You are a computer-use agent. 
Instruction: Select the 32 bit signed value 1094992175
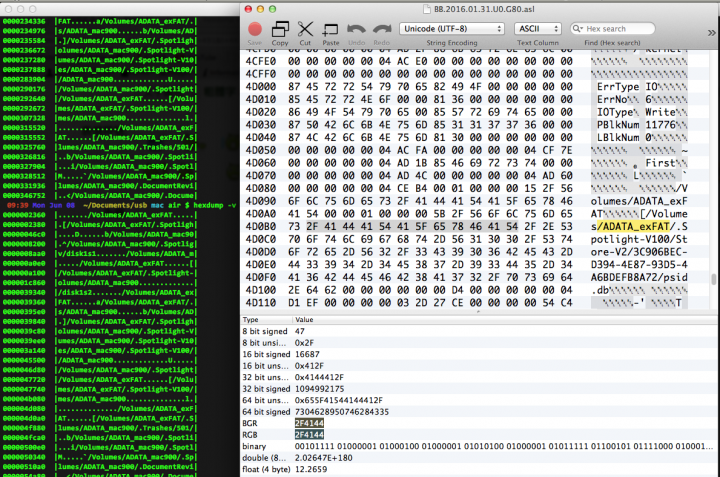(319, 389)
